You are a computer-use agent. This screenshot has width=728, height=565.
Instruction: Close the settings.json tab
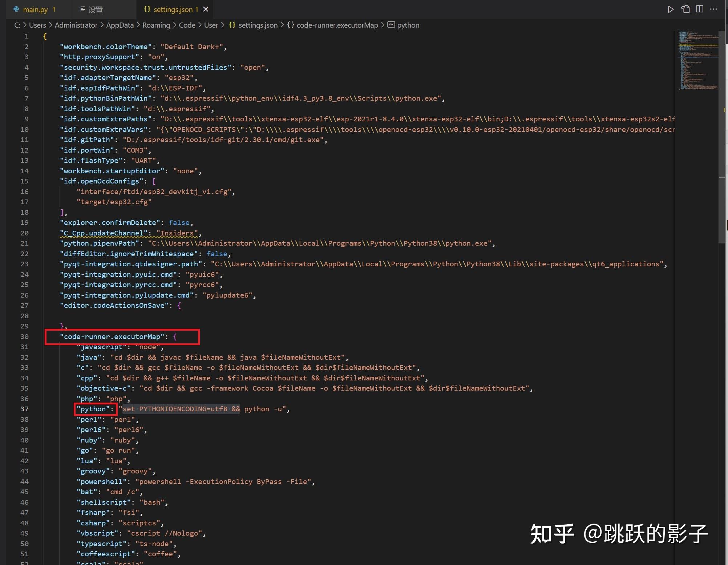click(x=206, y=9)
